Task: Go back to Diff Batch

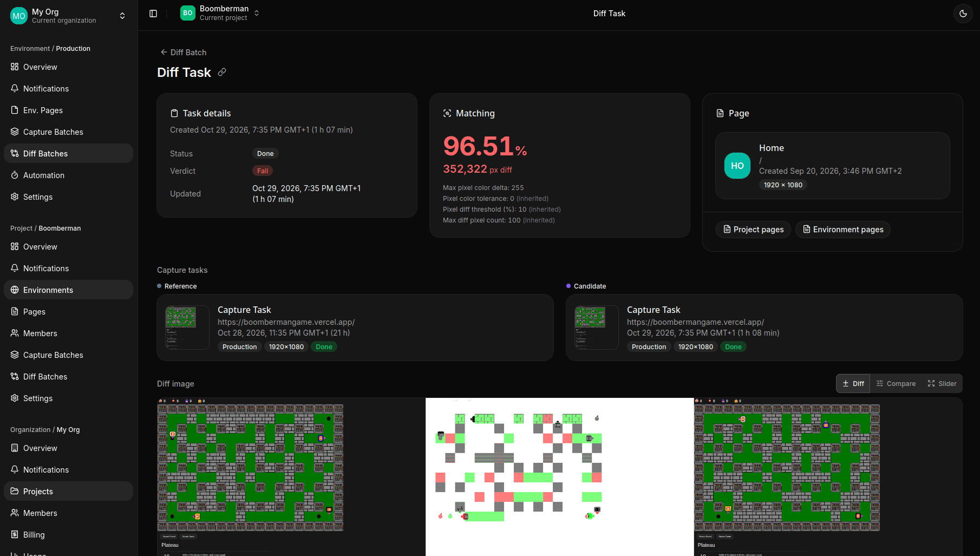Action: click(183, 53)
